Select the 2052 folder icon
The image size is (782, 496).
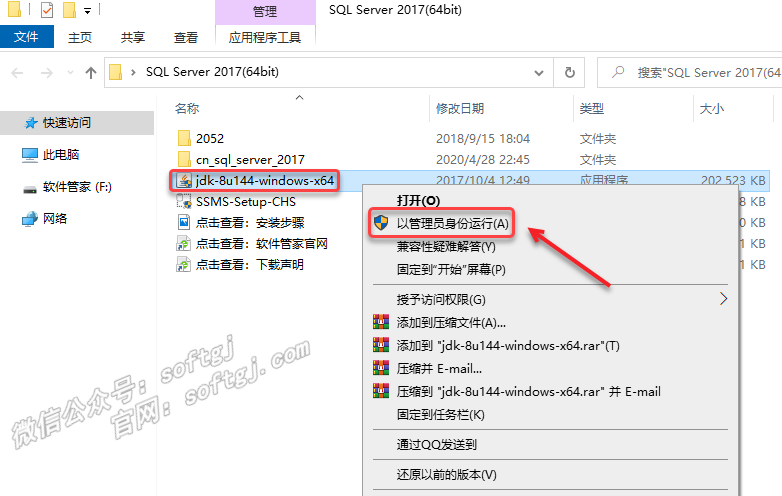click(x=184, y=138)
